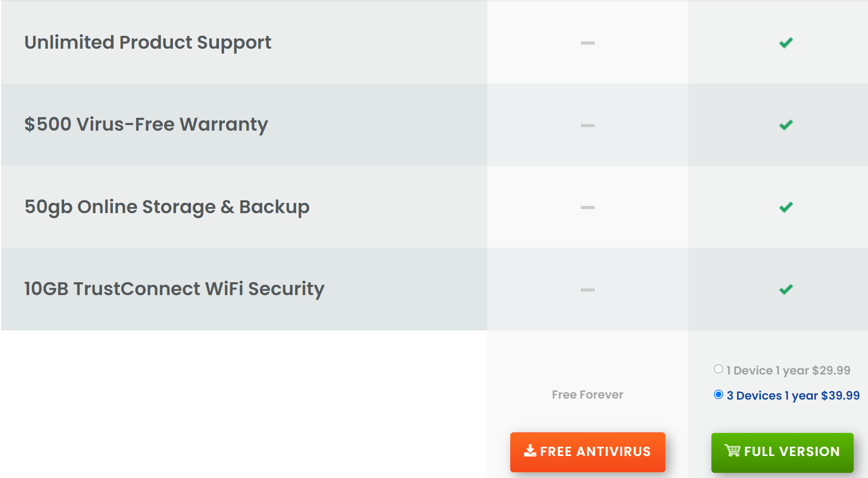Click the shopping cart icon on Full Version
Screen dimensions: 868x478
tap(732, 450)
